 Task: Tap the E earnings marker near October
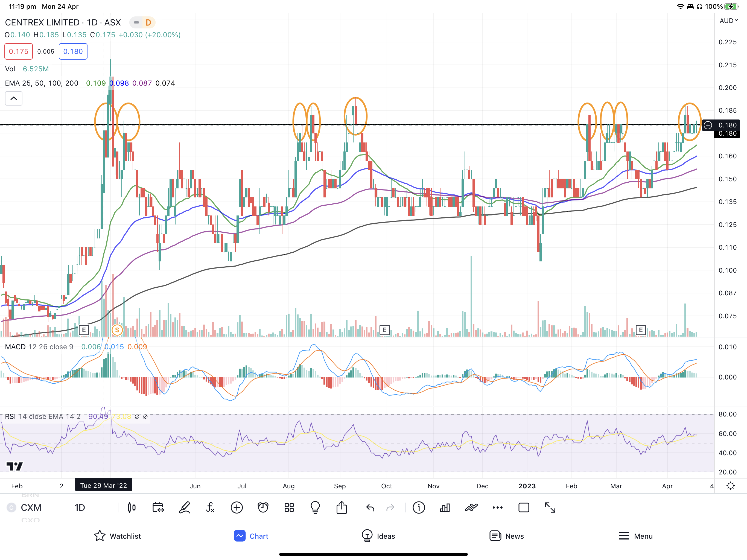click(385, 330)
